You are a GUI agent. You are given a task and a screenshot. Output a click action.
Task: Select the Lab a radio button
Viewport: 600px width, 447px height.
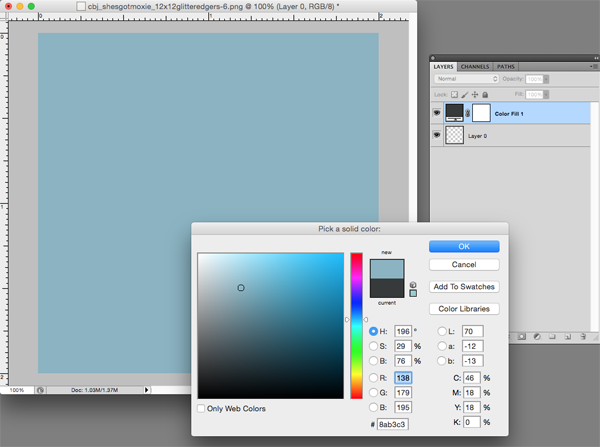(442, 346)
